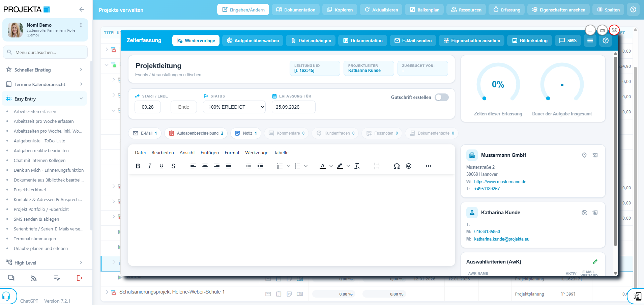This screenshot has width=644, height=305.
Task: Click the logout icon in sidebar footer
Action: click(80, 278)
